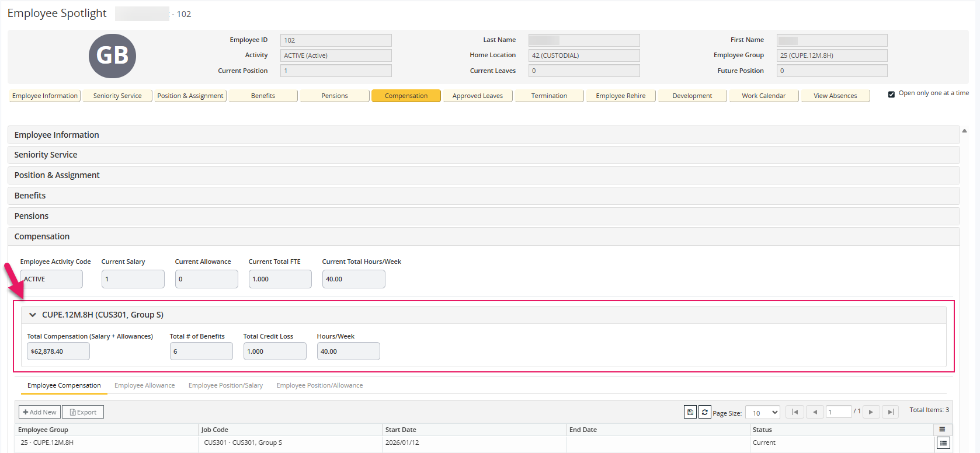Screen dimensions: 980x453
Task: Click the Current Position field
Action: coord(336,71)
